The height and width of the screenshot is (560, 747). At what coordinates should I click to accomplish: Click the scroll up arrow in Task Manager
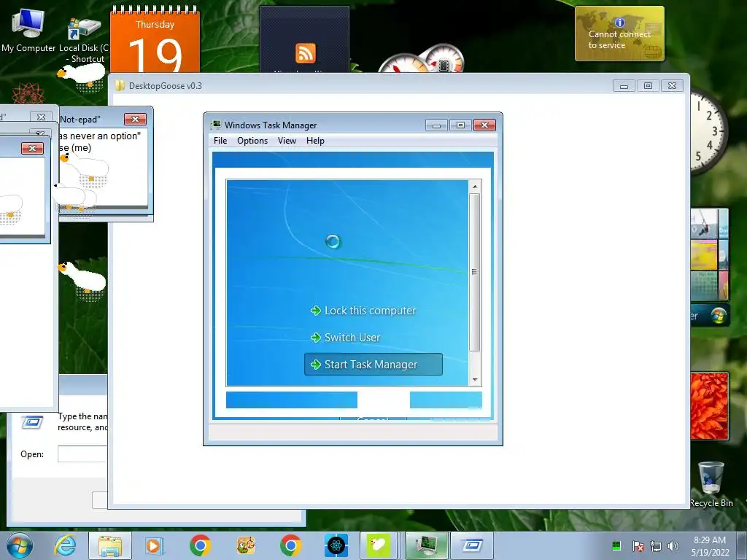click(475, 187)
